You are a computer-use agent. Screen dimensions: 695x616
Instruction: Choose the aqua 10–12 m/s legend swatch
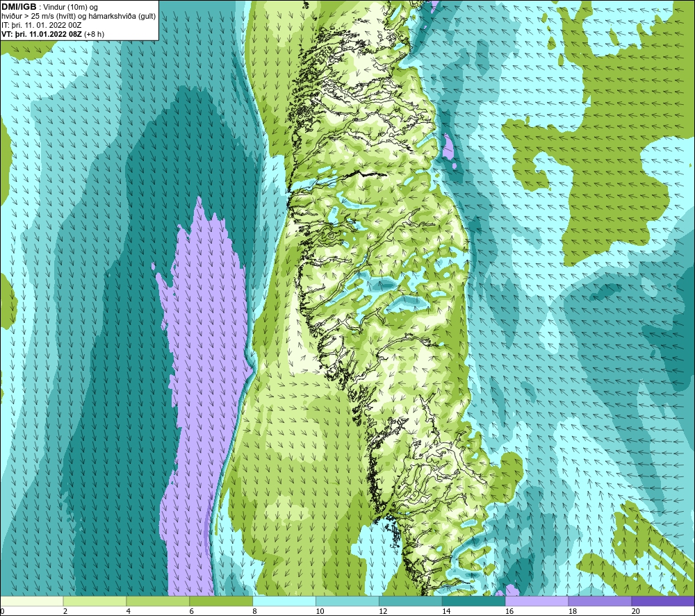347,601
